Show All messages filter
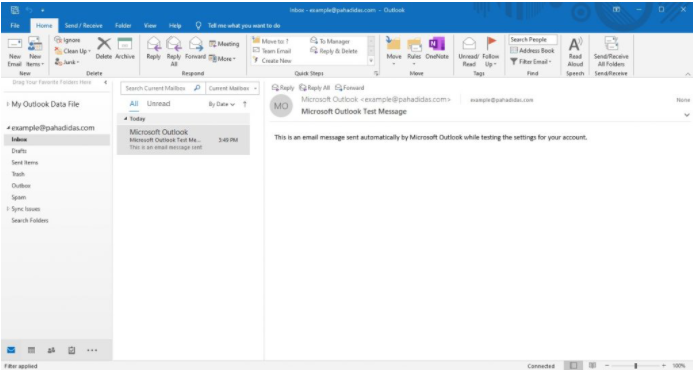693x381 pixels. pos(134,104)
